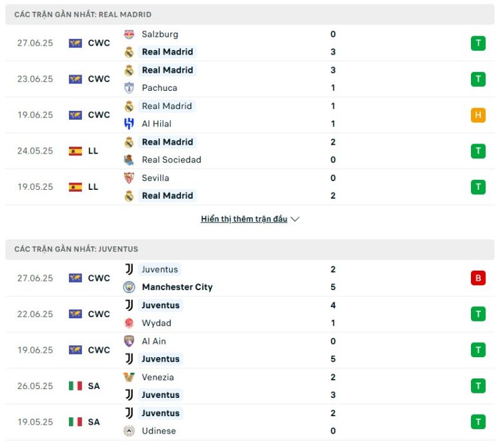Click the Real Sociedad club crest
Viewport: 501px width, 448px height.
coord(129,160)
